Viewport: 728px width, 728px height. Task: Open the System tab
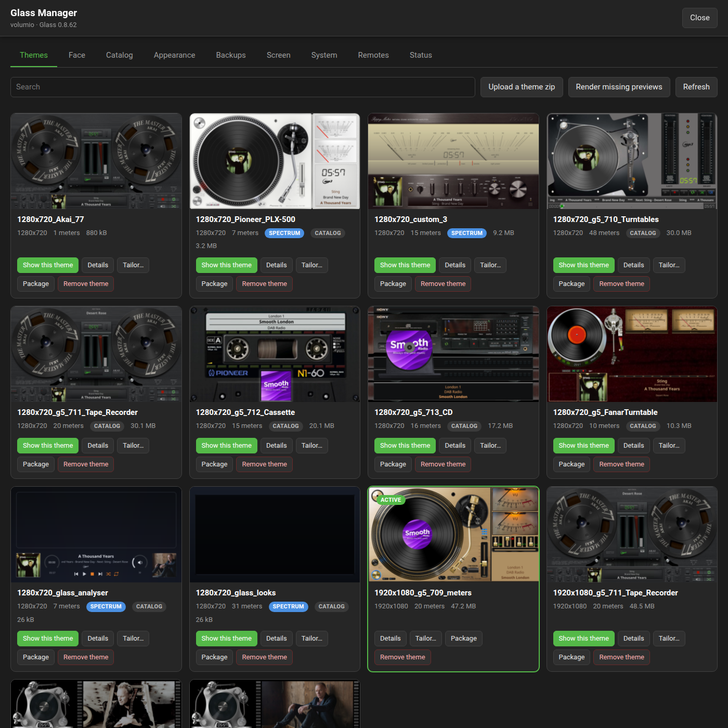pos(324,55)
